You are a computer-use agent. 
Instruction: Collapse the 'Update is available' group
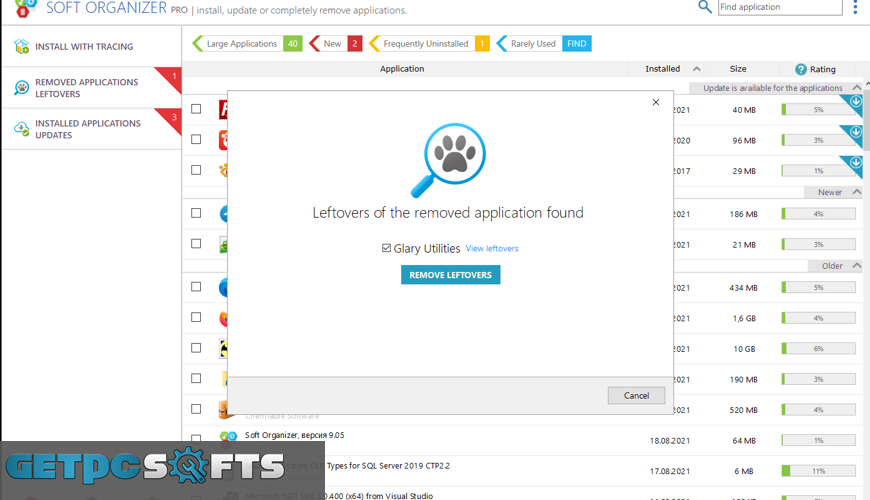point(857,88)
